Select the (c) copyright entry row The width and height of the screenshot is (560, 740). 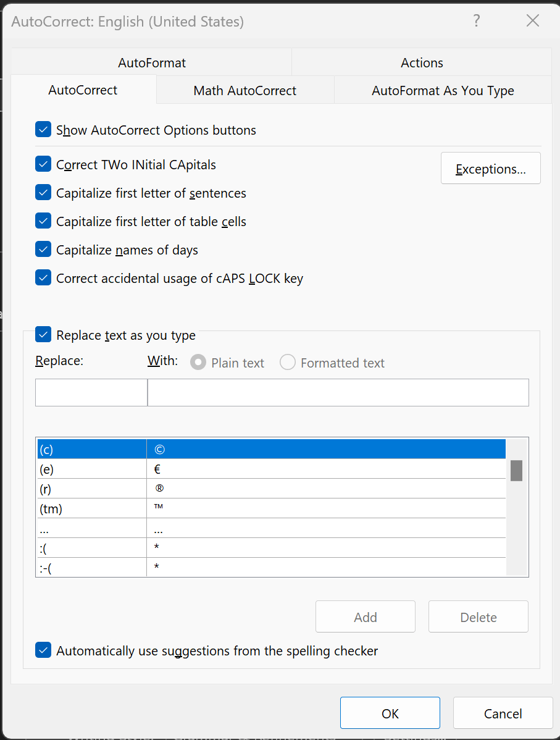pyautogui.click(x=271, y=449)
